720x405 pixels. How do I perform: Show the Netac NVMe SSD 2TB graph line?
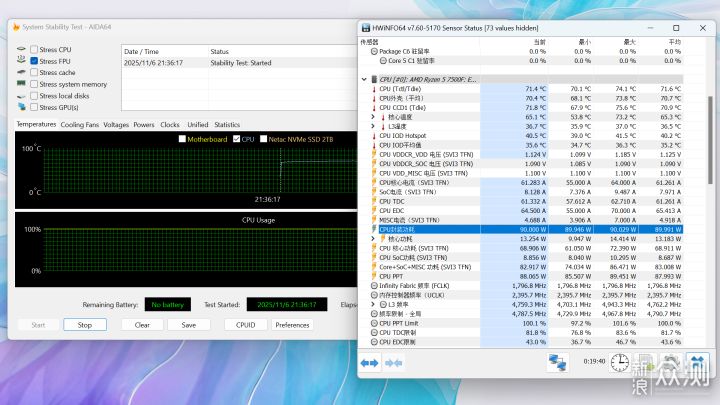264,139
